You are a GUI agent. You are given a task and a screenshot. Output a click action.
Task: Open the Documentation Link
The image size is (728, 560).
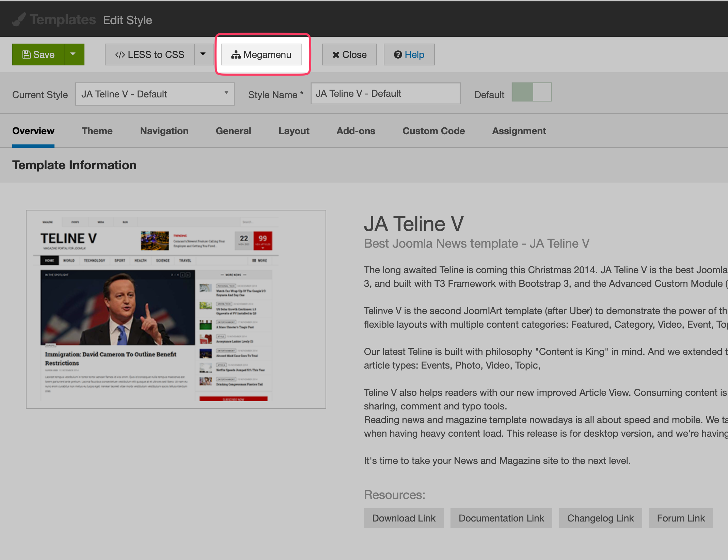tap(501, 518)
